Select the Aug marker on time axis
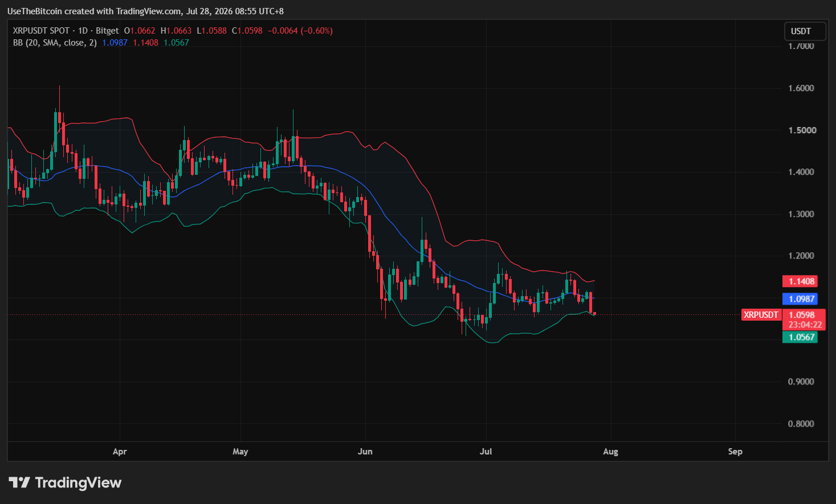The height and width of the screenshot is (504, 836). click(x=610, y=452)
